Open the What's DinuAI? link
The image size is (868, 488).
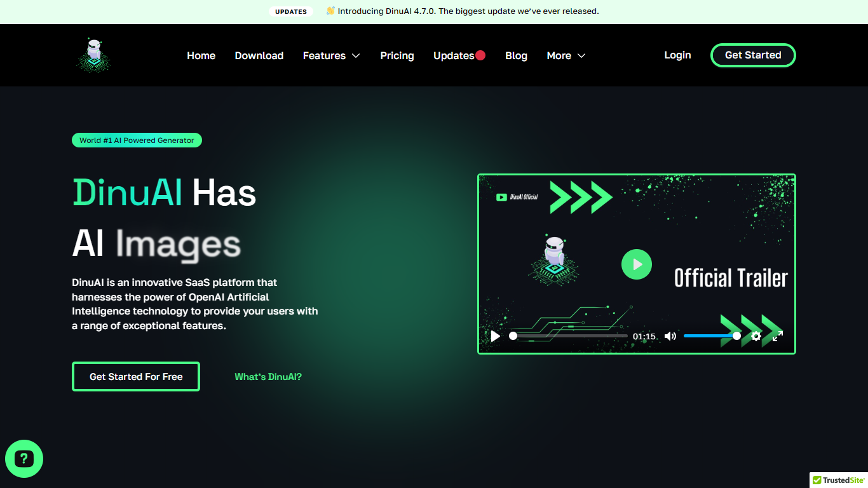point(268,377)
